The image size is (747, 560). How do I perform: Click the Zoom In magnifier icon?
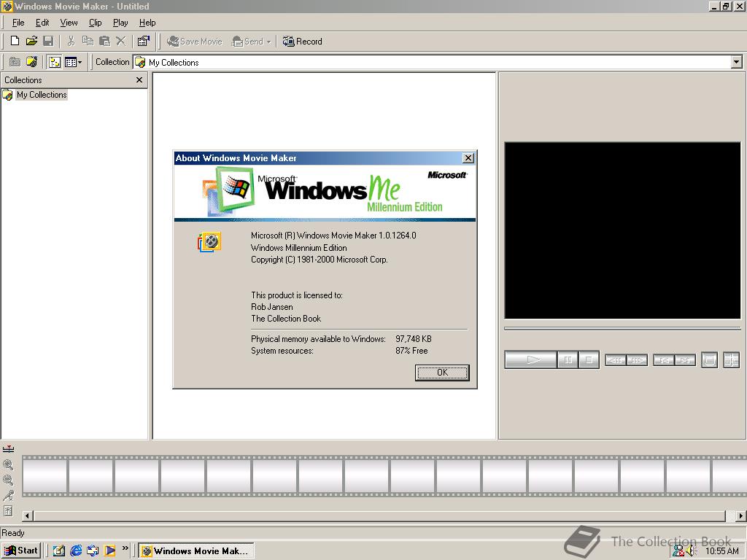coord(8,464)
